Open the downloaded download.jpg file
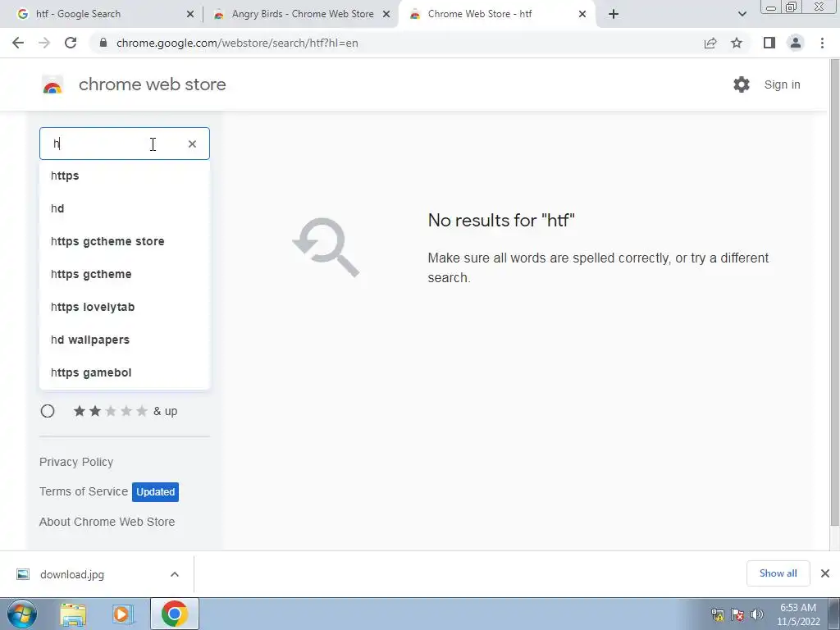This screenshot has height=630, width=840. click(72, 574)
